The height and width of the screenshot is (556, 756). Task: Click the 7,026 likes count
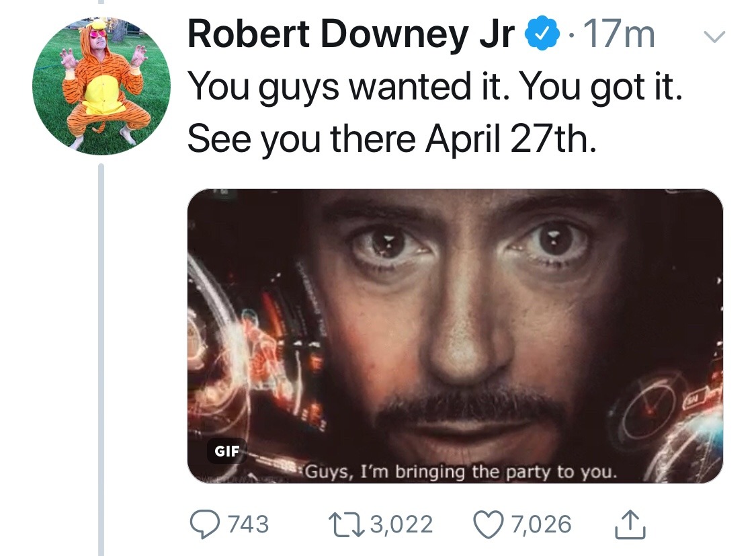click(541, 524)
